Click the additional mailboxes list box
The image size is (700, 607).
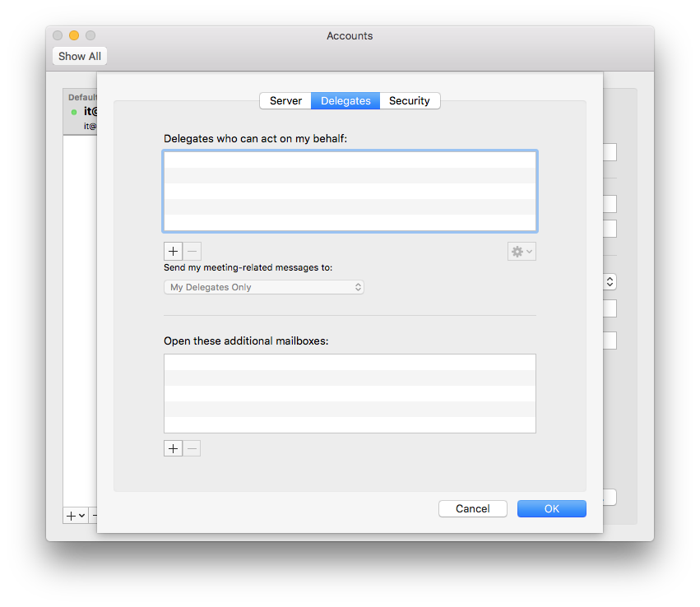[x=350, y=393]
